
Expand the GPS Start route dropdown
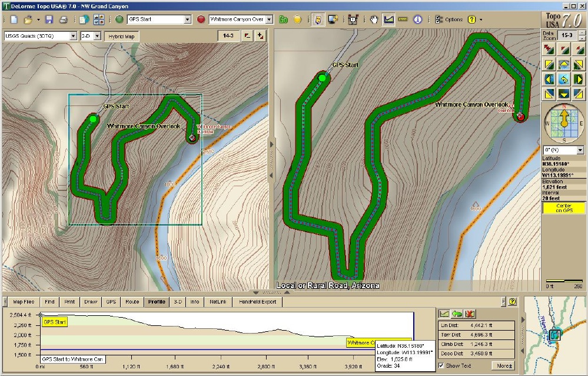coord(188,19)
